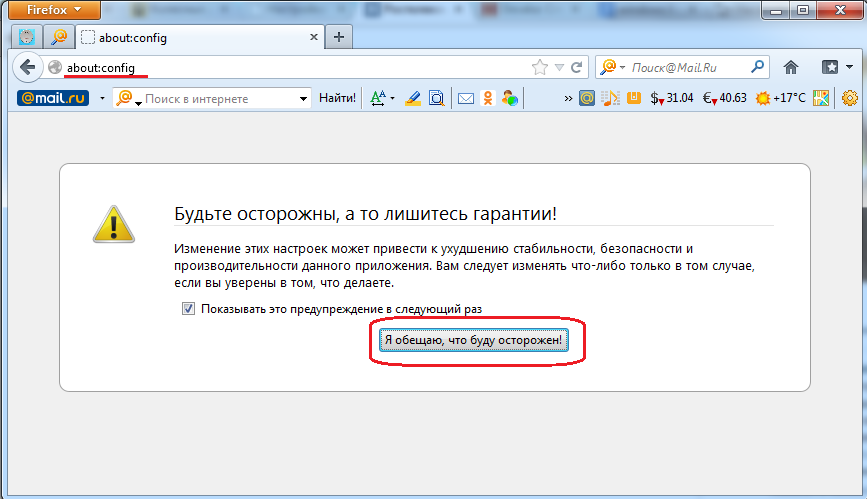Open the address bar history dropdown

(560, 67)
